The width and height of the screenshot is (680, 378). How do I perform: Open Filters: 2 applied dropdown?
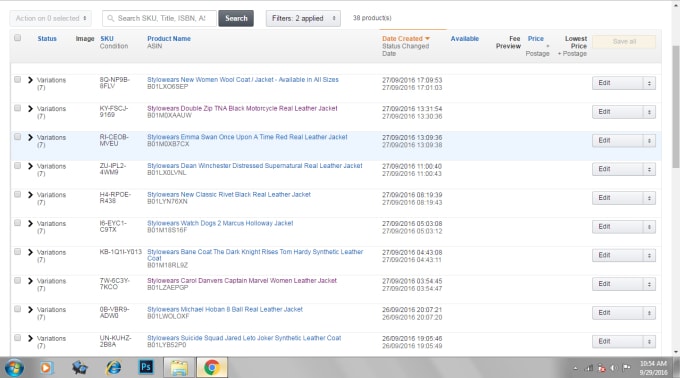pyautogui.click(x=303, y=18)
